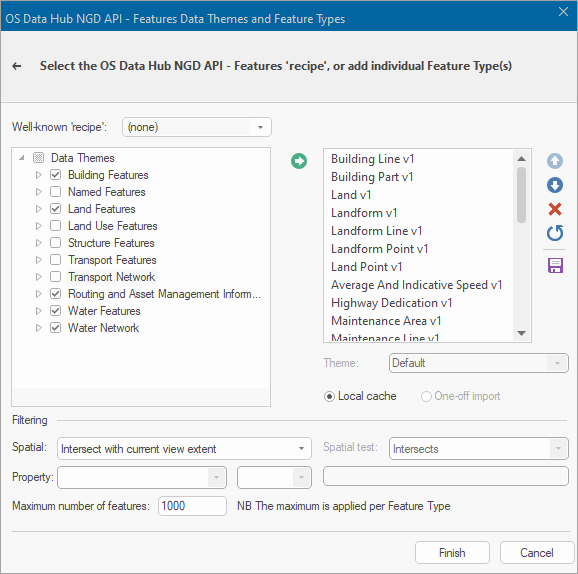Check Land Use Features checkbox

point(55,226)
